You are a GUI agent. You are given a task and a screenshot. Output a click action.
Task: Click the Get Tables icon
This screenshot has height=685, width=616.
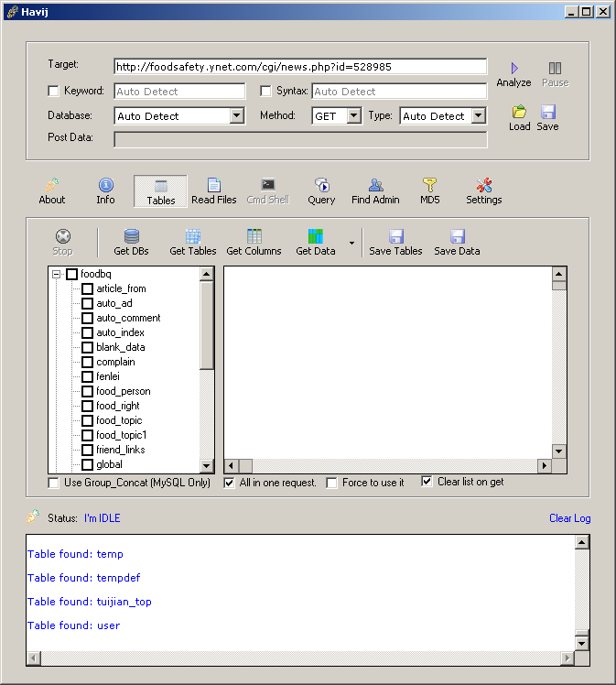193,236
